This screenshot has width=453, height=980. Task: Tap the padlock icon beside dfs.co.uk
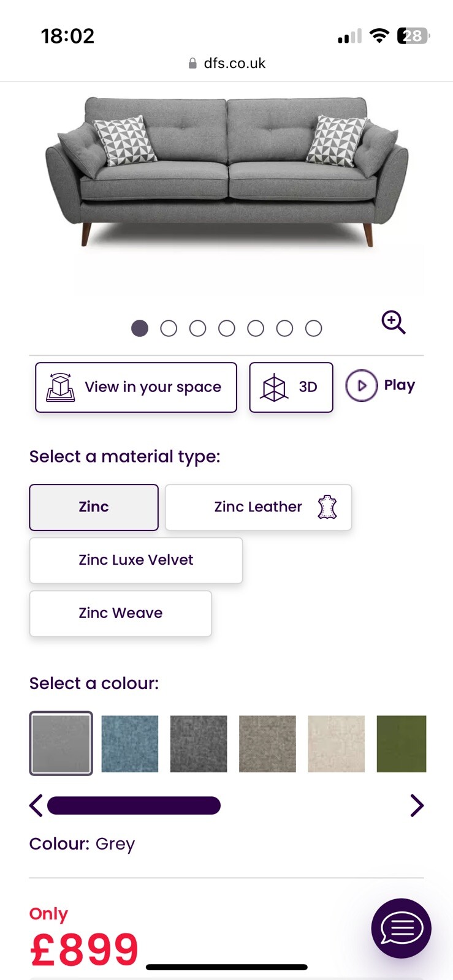192,63
